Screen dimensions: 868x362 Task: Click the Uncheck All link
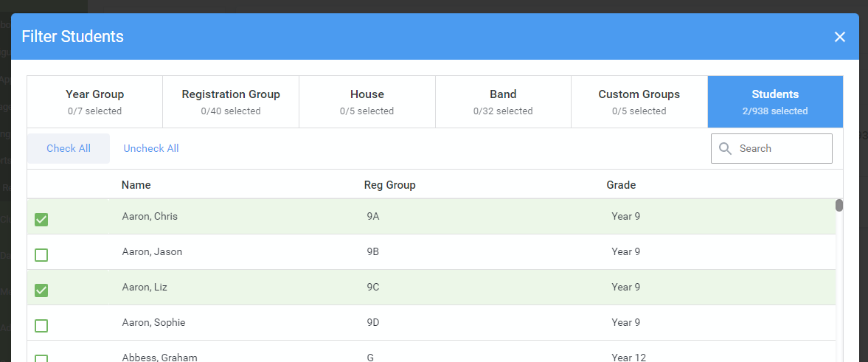pyautogui.click(x=151, y=148)
